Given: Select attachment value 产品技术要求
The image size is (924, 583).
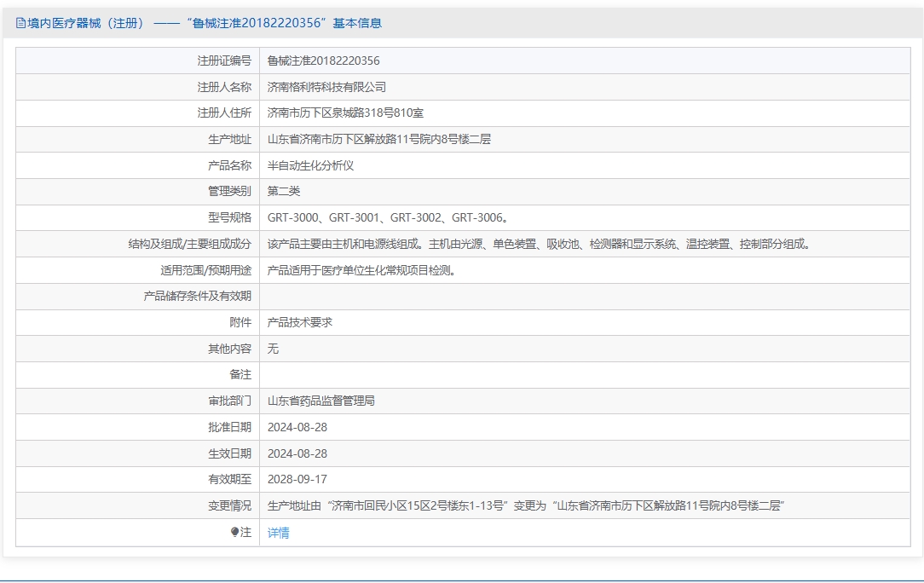Looking at the screenshot, I should tap(300, 322).
